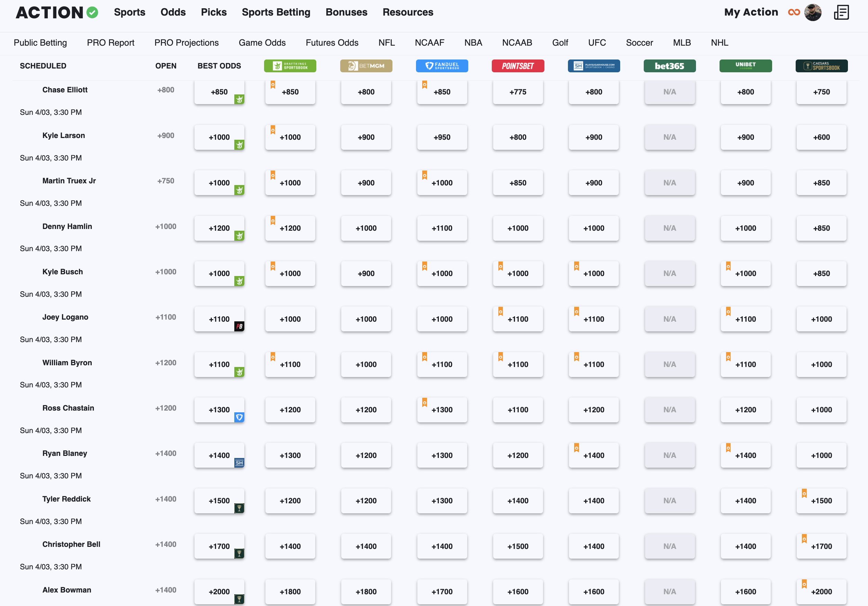The image size is (868, 606).
Task: Select Kyle Larson best odds +1000
Action: (x=219, y=138)
